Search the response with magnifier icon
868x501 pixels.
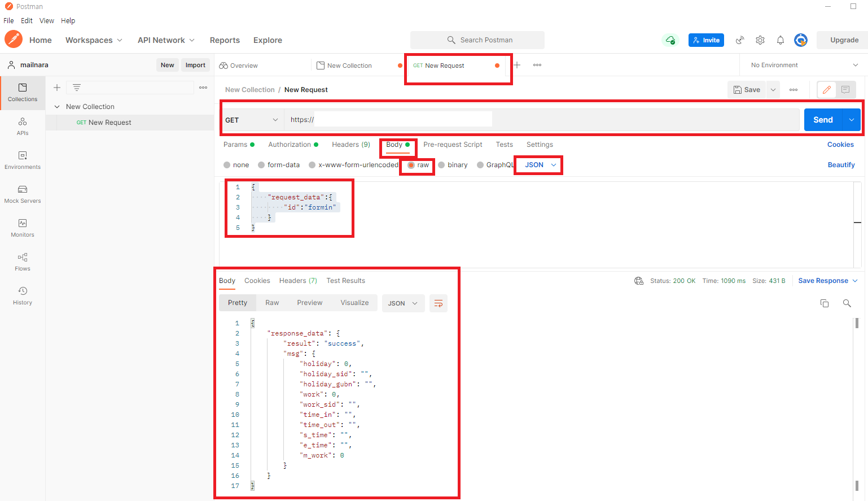pyautogui.click(x=847, y=303)
